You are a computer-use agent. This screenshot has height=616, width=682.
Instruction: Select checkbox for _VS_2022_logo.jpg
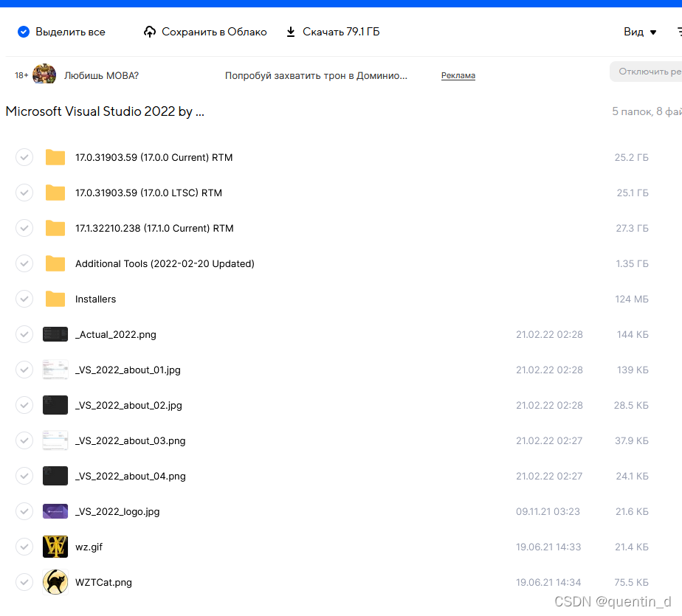[x=24, y=512]
